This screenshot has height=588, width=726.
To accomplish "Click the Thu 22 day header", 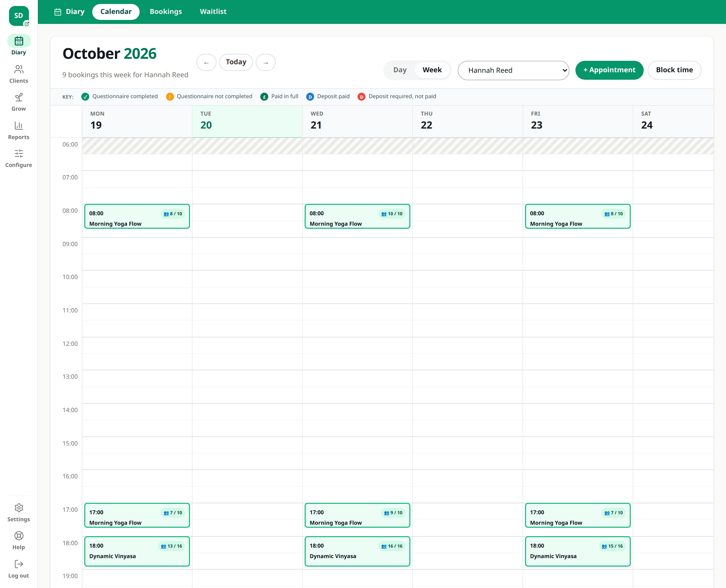I will pos(467,121).
